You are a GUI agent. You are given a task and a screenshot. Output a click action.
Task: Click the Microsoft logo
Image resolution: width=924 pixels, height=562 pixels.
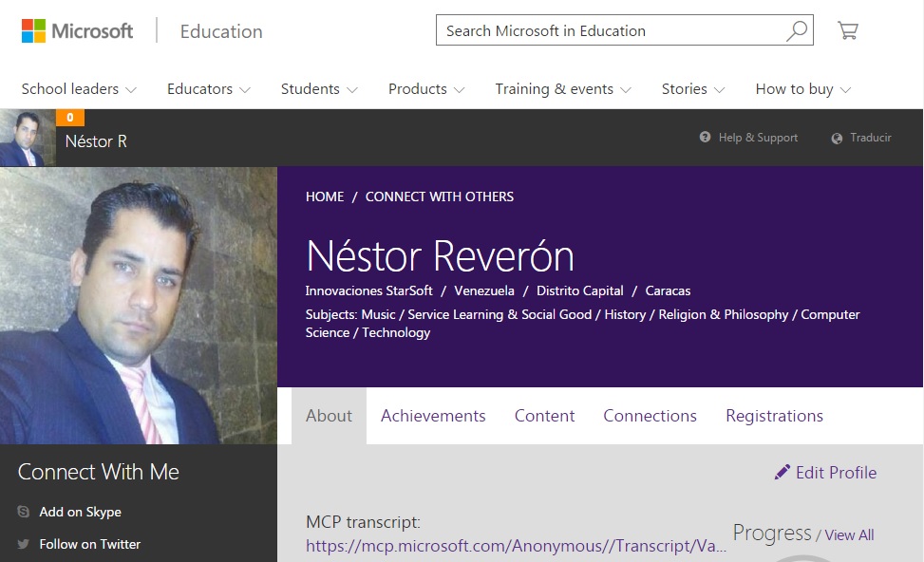point(78,31)
